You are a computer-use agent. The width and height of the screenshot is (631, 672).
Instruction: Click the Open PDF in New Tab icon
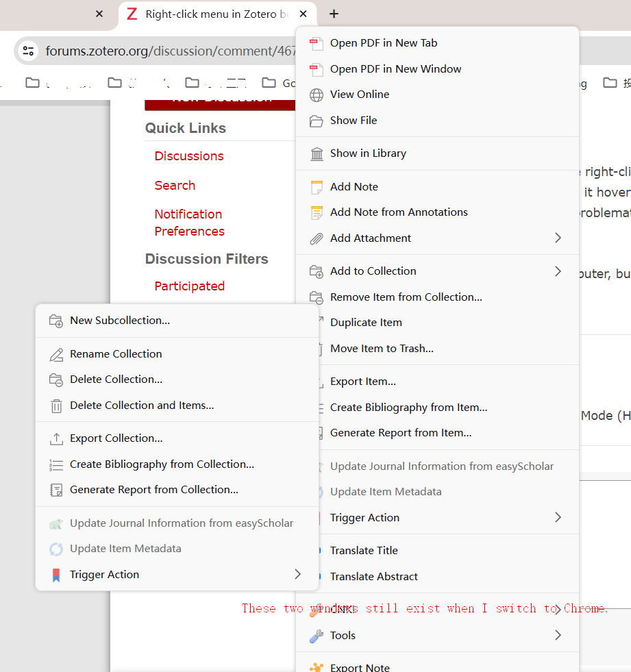317,43
